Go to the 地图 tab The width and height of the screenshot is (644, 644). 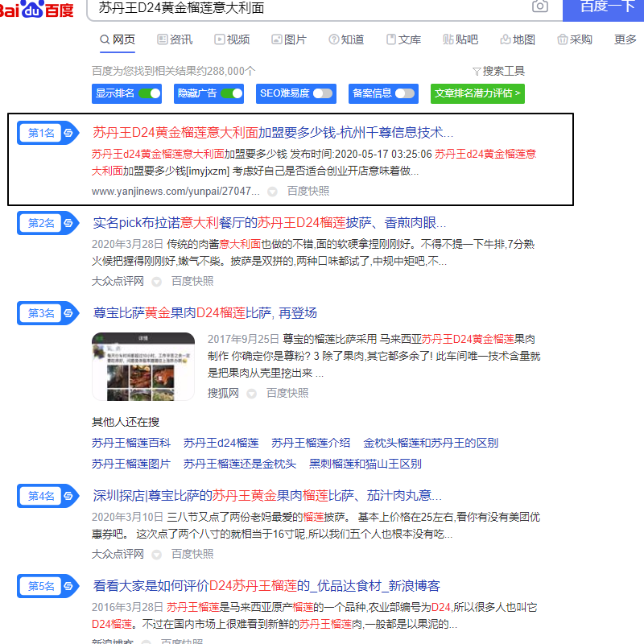518,39
